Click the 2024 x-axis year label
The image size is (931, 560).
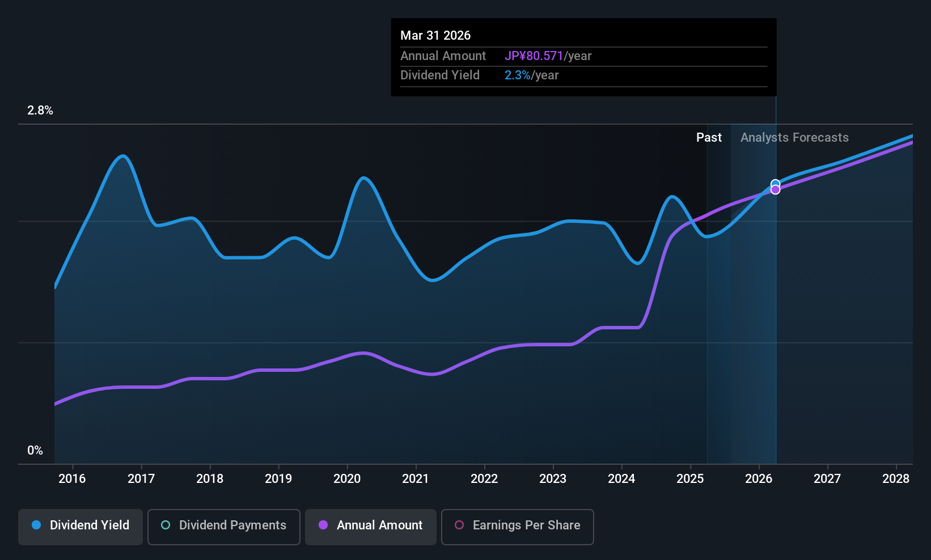coord(621,479)
